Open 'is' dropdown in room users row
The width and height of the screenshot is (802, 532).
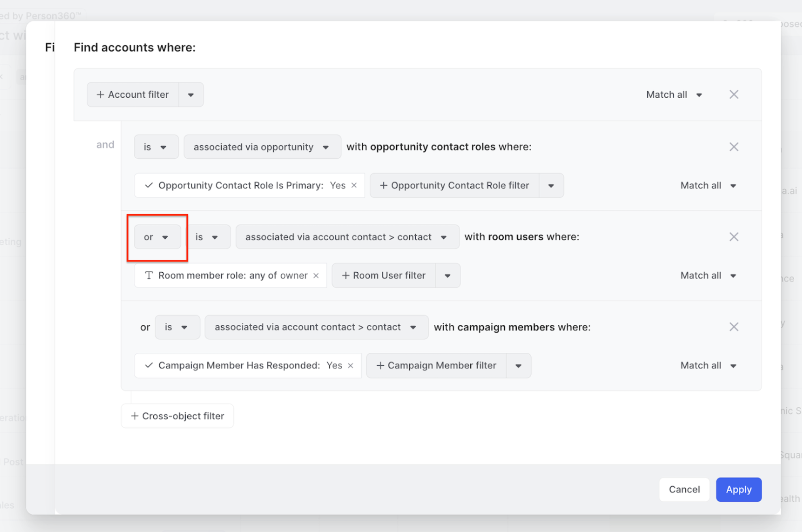(207, 237)
